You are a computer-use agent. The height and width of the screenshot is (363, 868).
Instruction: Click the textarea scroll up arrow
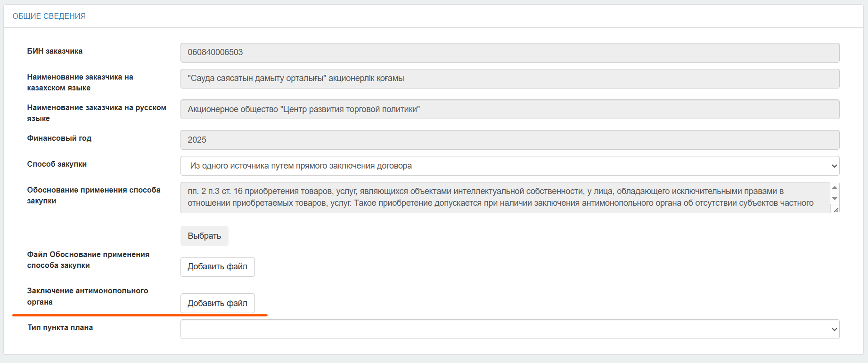[x=835, y=188]
